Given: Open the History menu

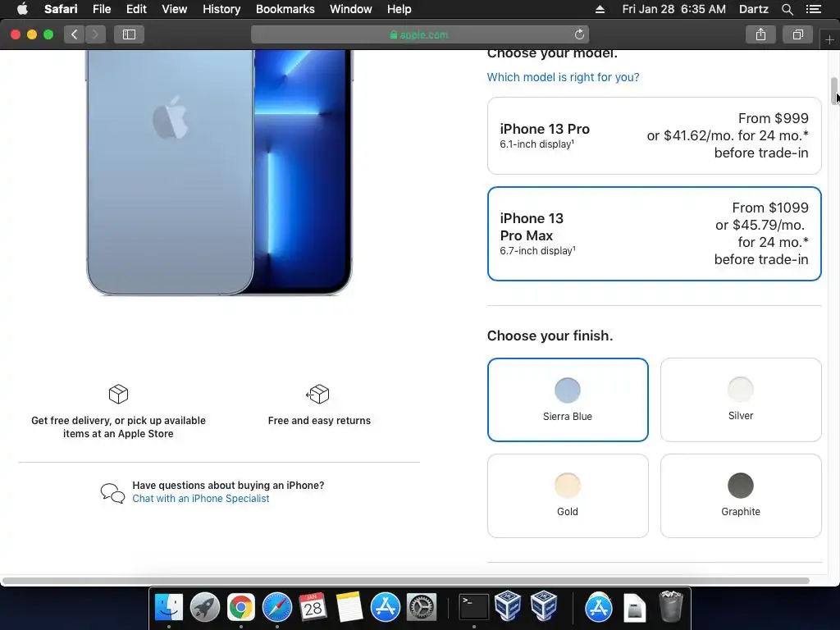Looking at the screenshot, I should coord(221,9).
